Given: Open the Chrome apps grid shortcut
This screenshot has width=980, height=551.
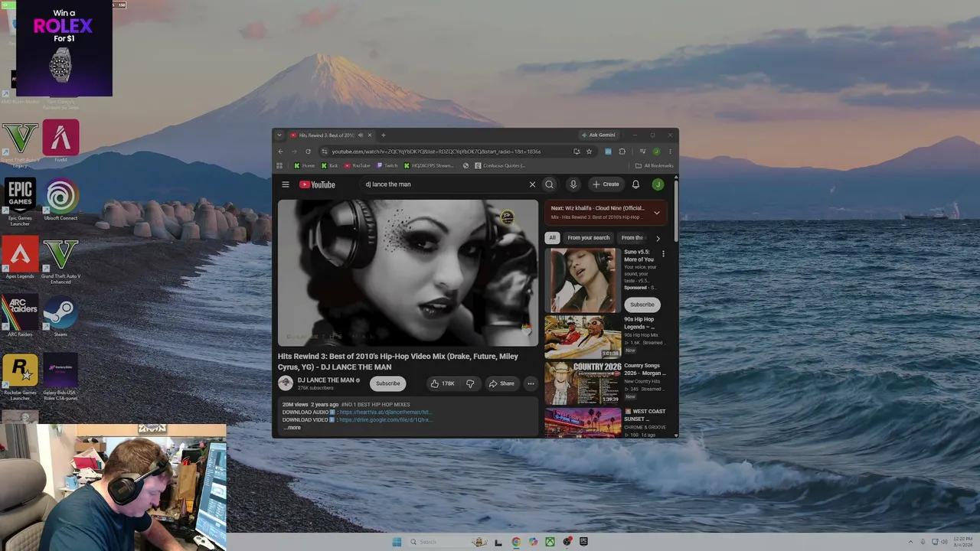Looking at the screenshot, I should [279, 165].
